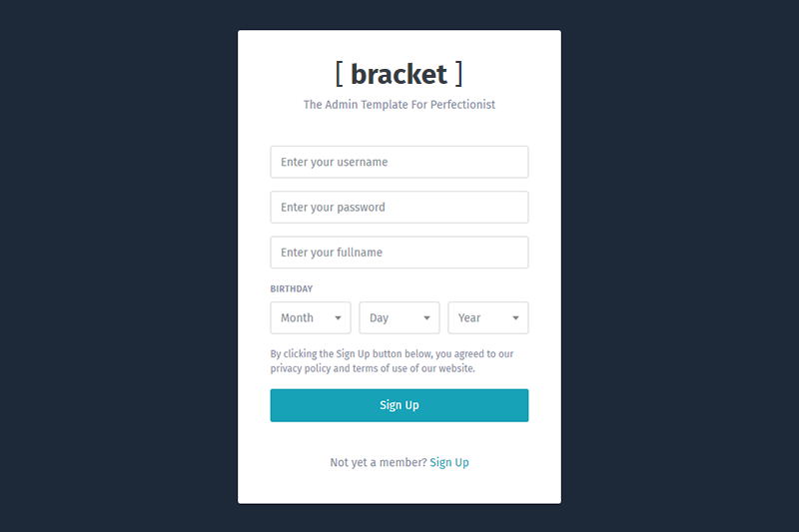Click the Not yet a member text
Screen dimensions: 799x532
pyautogui.click(x=378, y=463)
